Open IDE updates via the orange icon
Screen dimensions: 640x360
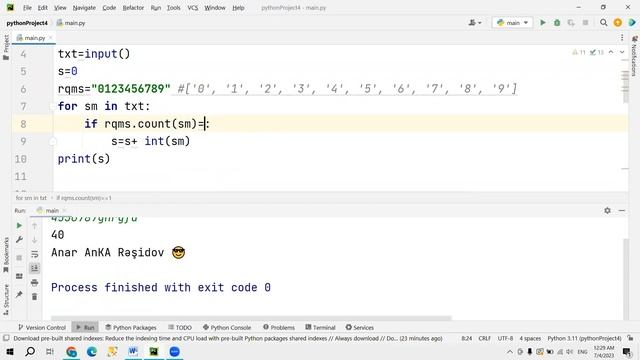(618, 23)
